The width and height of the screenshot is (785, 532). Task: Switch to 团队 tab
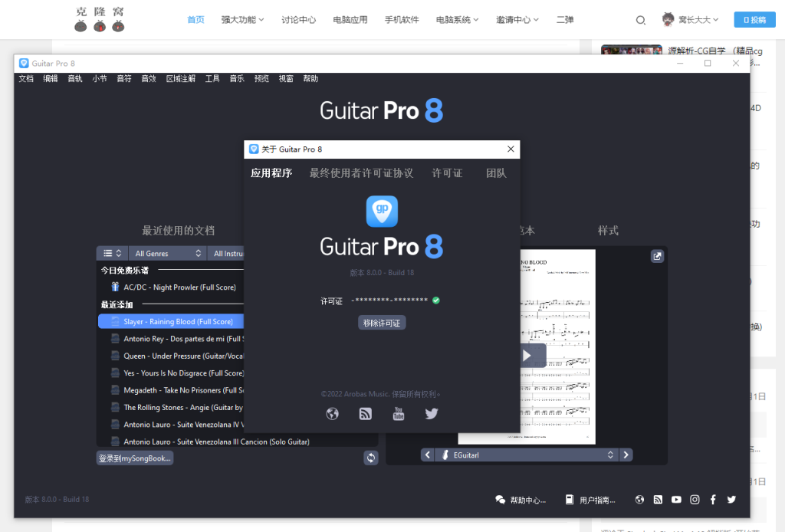[x=496, y=173]
